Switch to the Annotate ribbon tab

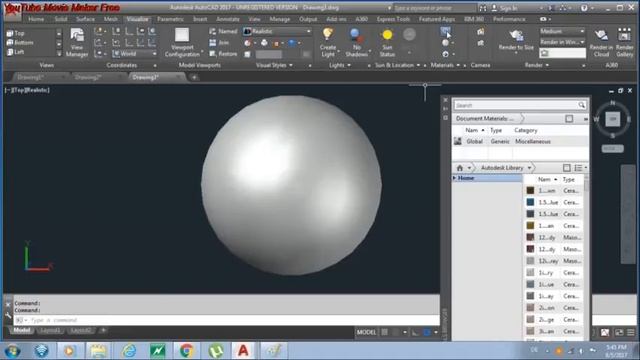point(227,19)
